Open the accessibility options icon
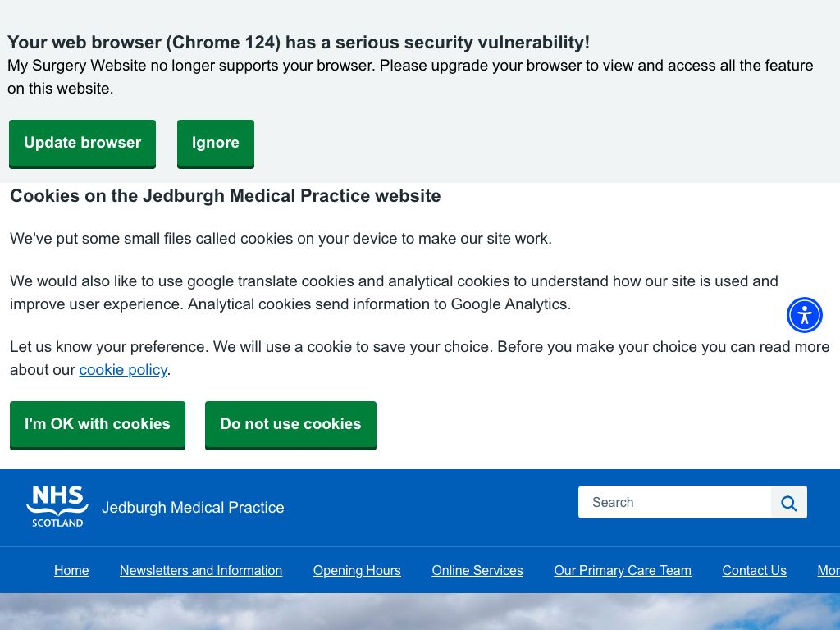Viewport: 840px width, 630px height. click(804, 315)
